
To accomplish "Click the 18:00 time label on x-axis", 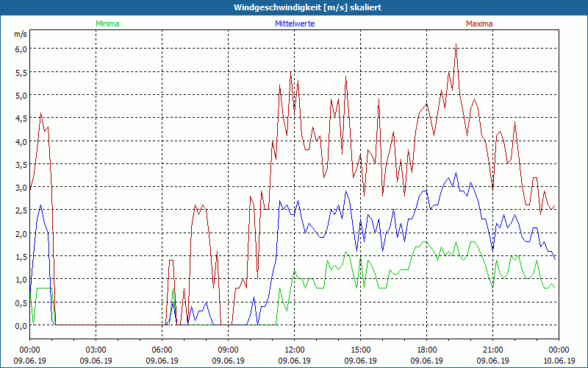I will click(427, 350).
